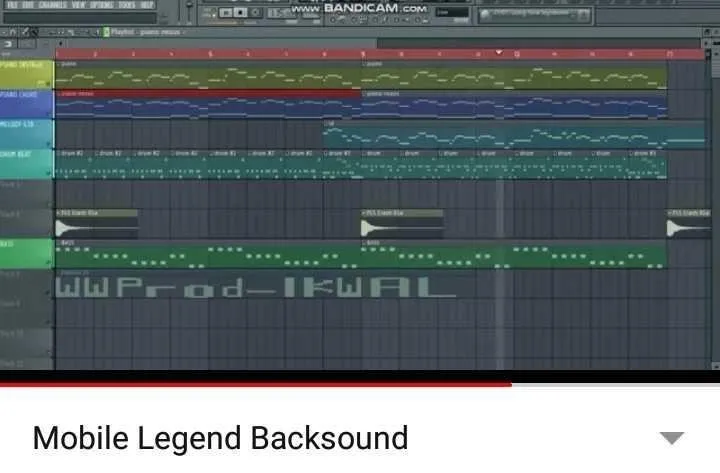Mute the DRUM BEAT track via its LED

[x=47, y=173]
